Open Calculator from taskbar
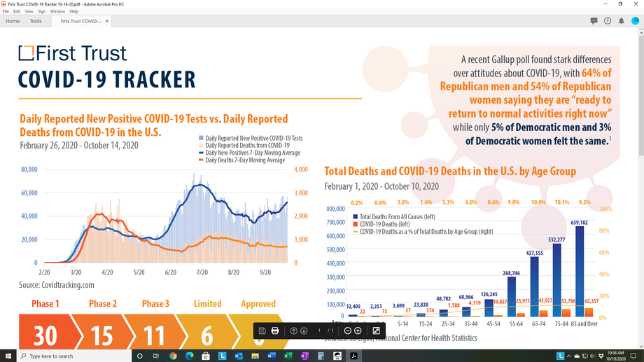Image resolution: width=644 pixels, height=362 pixels. coord(321,356)
